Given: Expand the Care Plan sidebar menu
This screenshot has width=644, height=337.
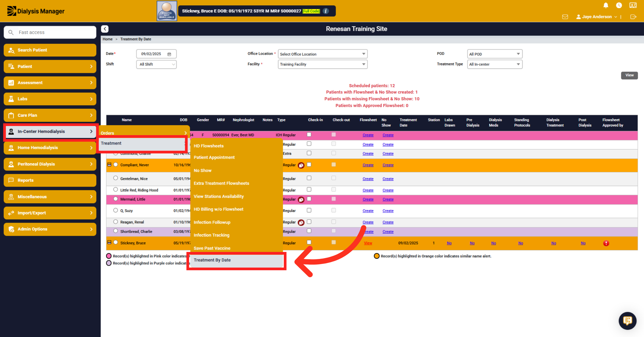Looking at the screenshot, I should click(x=50, y=115).
